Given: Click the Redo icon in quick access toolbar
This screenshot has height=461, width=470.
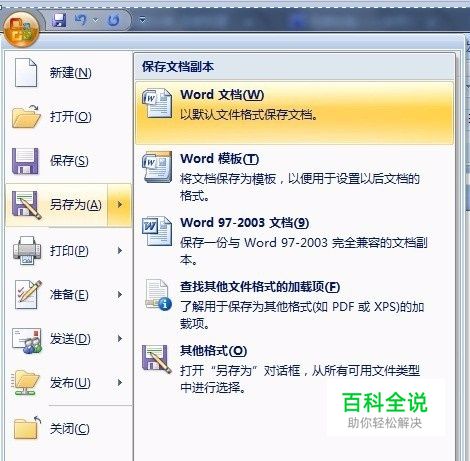Looking at the screenshot, I should pyautogui.click(x=113, y=20).
